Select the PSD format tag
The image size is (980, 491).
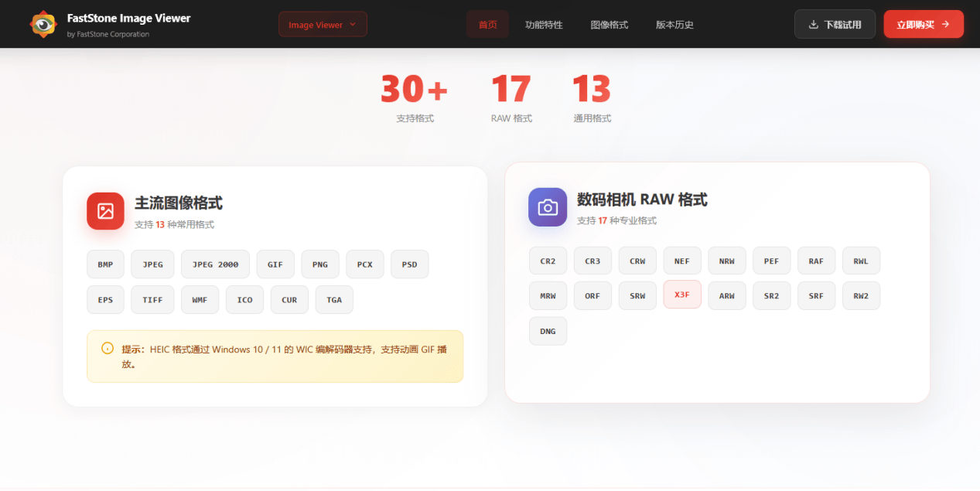(x=409, y=264)
